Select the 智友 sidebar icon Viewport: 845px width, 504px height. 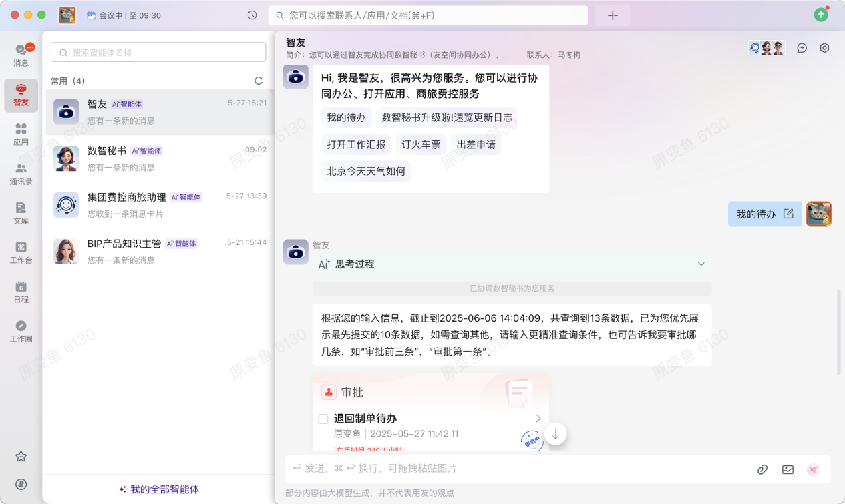pos(21,95)
